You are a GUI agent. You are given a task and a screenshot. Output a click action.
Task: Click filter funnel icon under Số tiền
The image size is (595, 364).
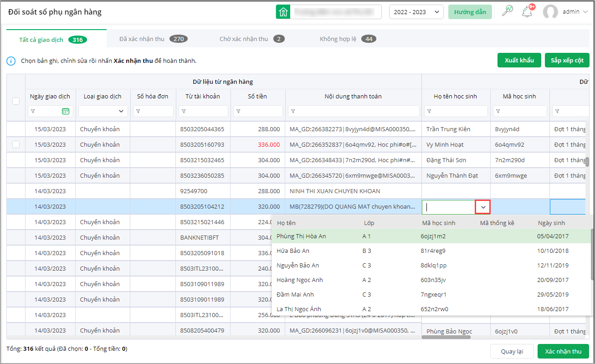pos(238,111)
